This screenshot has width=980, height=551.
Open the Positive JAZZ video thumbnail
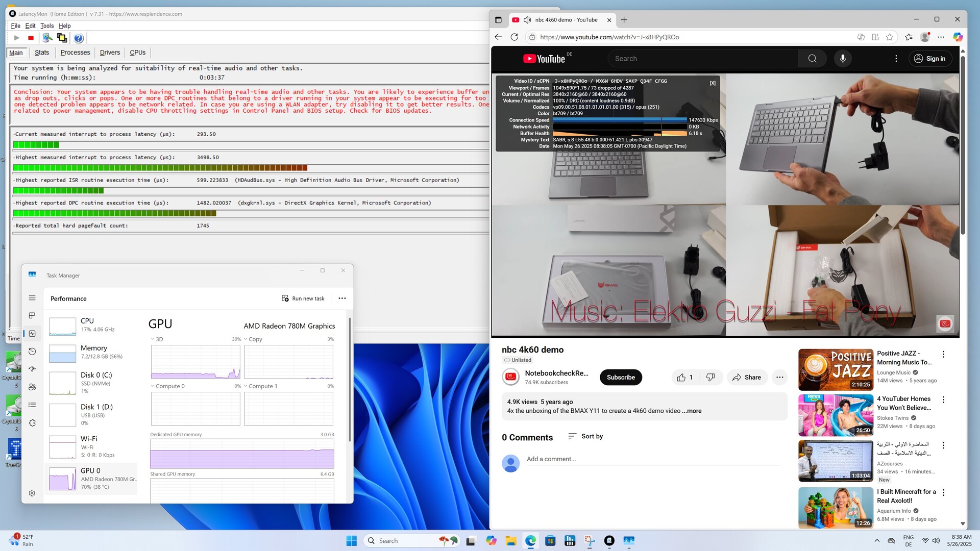point(835,369)
